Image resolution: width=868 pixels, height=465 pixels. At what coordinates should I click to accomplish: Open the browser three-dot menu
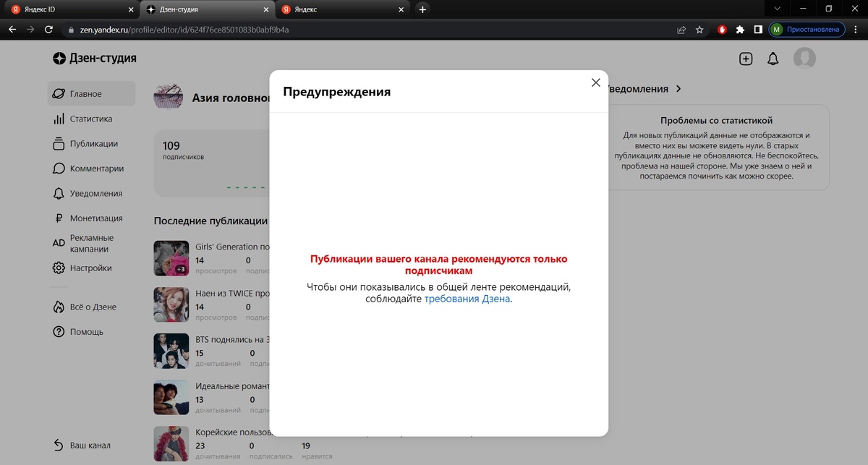pyautogui.click(x=856, y=30)
